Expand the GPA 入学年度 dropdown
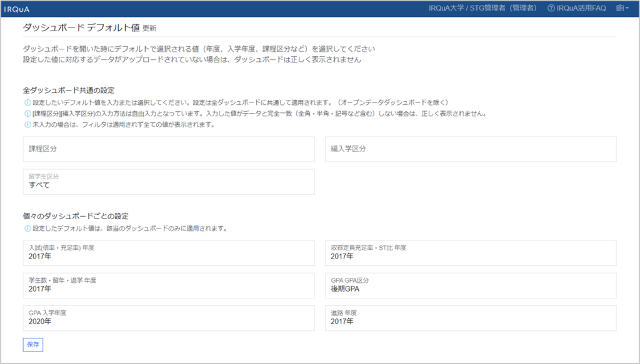This screenshot has width=640, height=364. click(x=168, y=318)
